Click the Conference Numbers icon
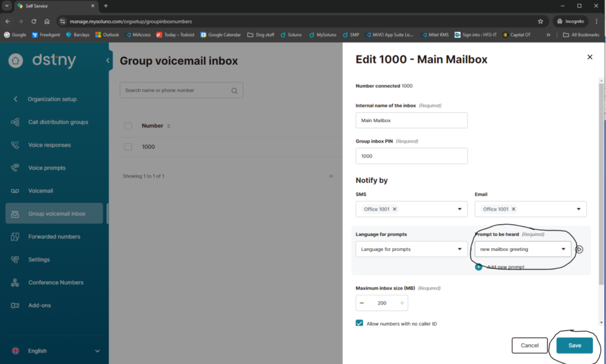 [x=15, y=282]
